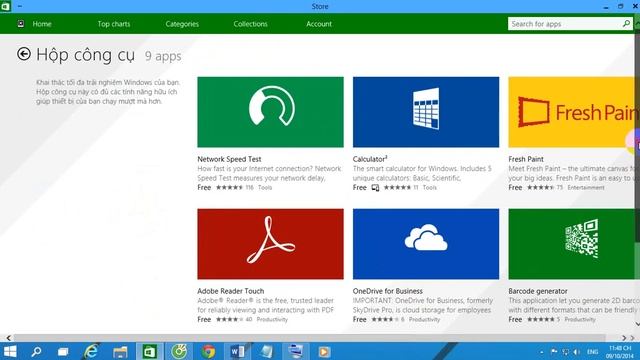
Task: Switch to Store on the taskbar
Action: click(x=149, y=351)
